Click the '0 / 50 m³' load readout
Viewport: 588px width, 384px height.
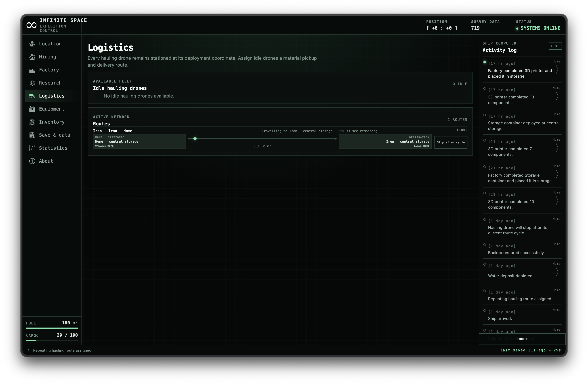[x=262, y=146]
